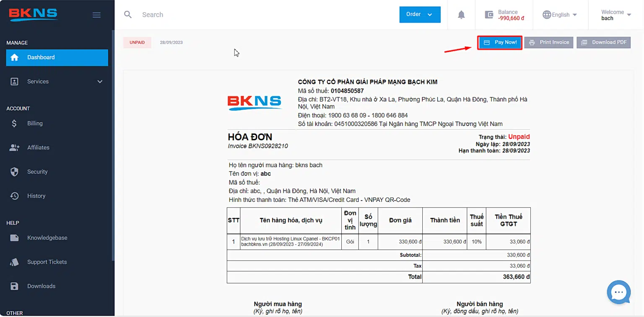Toggle the hamburger menu icon

96,15
